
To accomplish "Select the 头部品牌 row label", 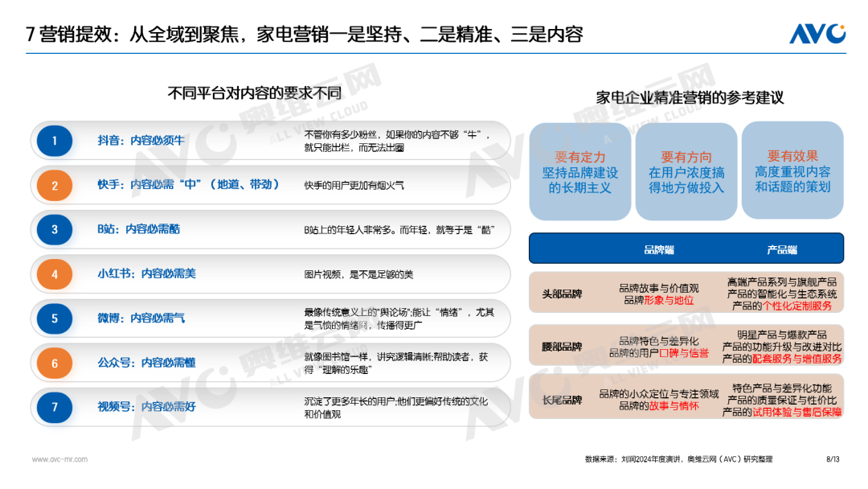I will [562, 294].
